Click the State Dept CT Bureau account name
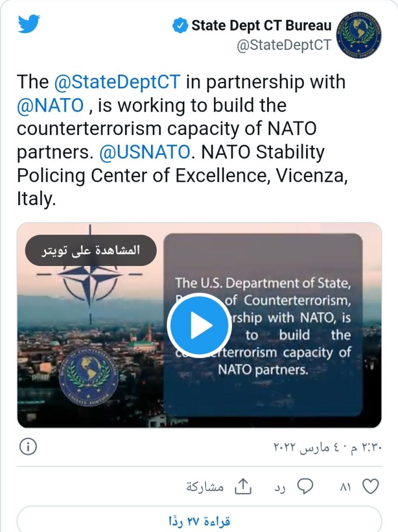The image size is (398, 532). click(261, 25)
